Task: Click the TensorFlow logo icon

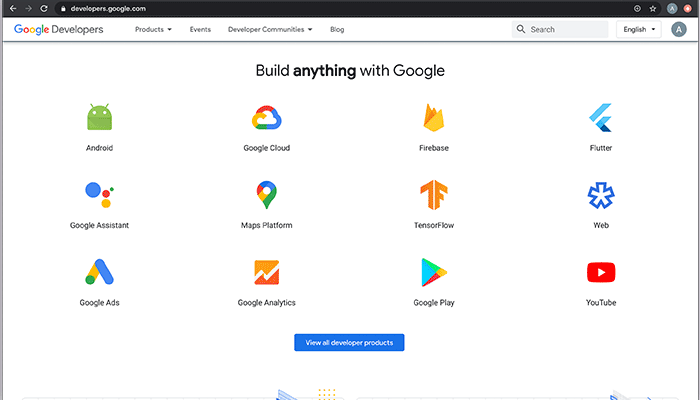Action: [433, 194]
